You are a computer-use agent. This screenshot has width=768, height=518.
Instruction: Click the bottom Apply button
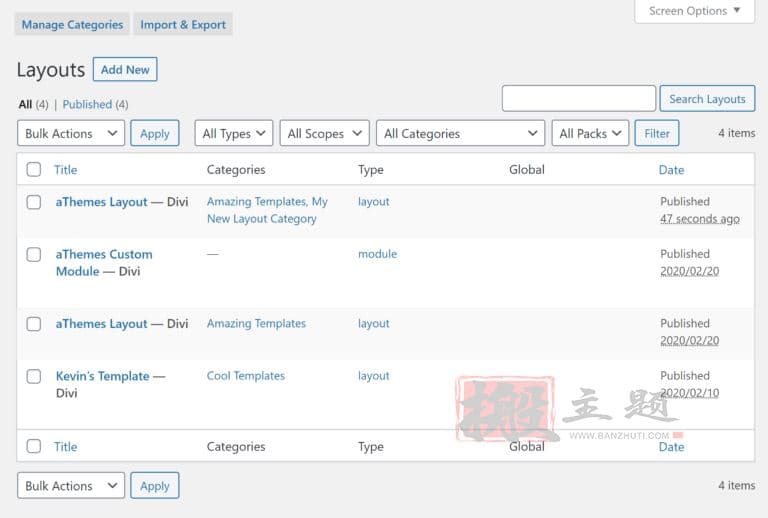pyautogui.click(x=155, y=485)
